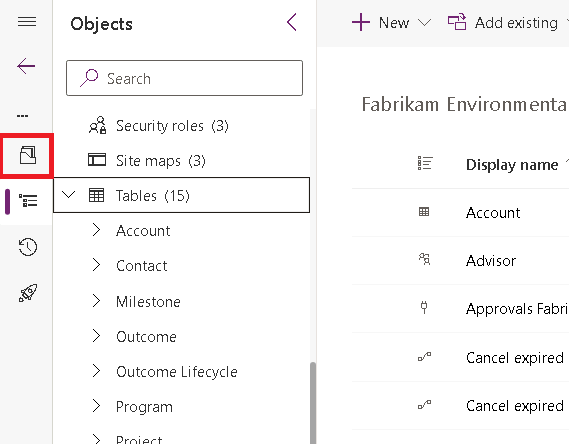The height and width of the screenshot is (444, 569).
Task: Click the ellipsis more options in sidebar
Action: pyautogui.click(x=22, y=116)
